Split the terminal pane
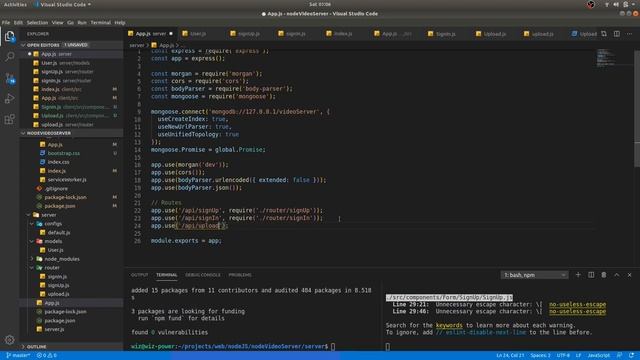 coord(591,275)
